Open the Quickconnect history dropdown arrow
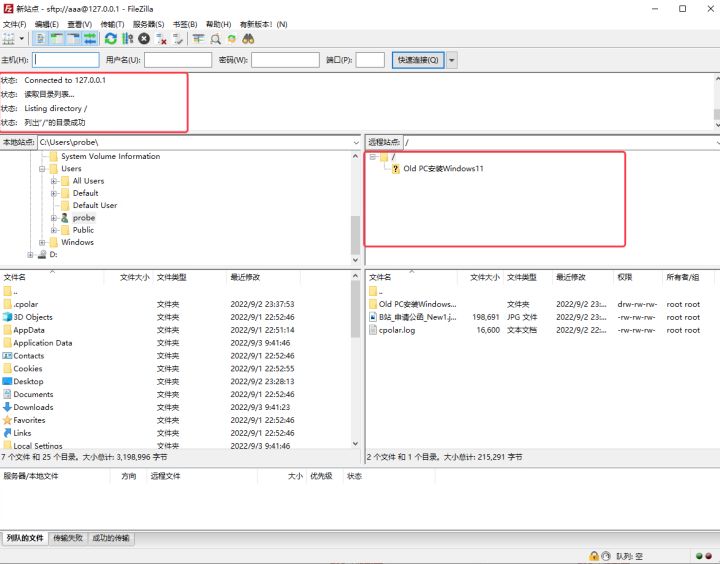Image resolution: width=720 pixels, height=564 pixels. (452, 60)
